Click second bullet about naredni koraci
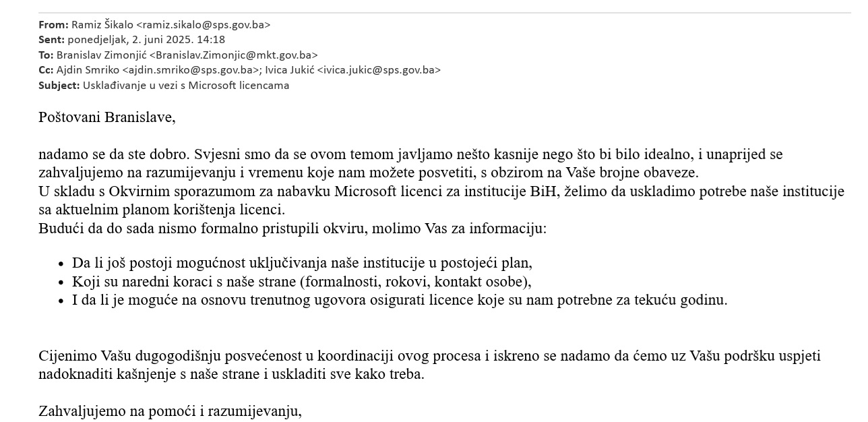Viewport: 868px width, 422px height. pos(301,282)
